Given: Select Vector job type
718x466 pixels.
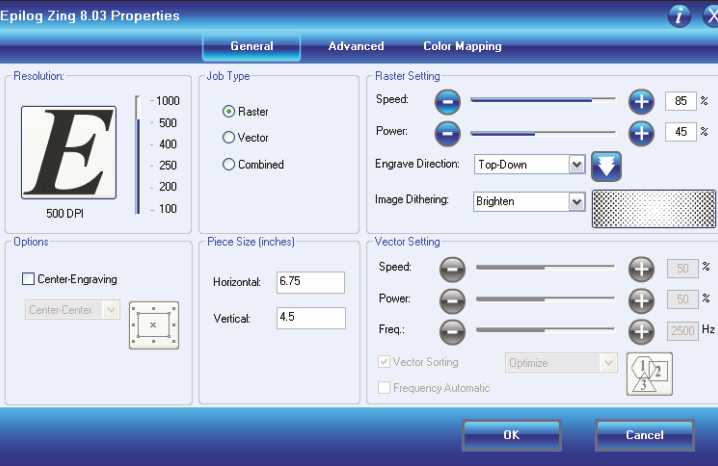Looking at the screenshot, I should coord(228,137).
